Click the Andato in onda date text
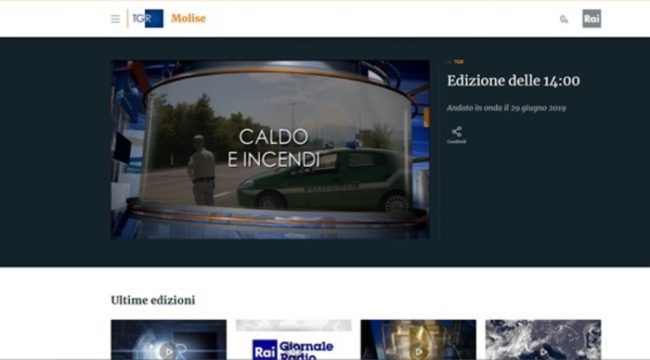The image size is (650, 360). pos(506,108)
